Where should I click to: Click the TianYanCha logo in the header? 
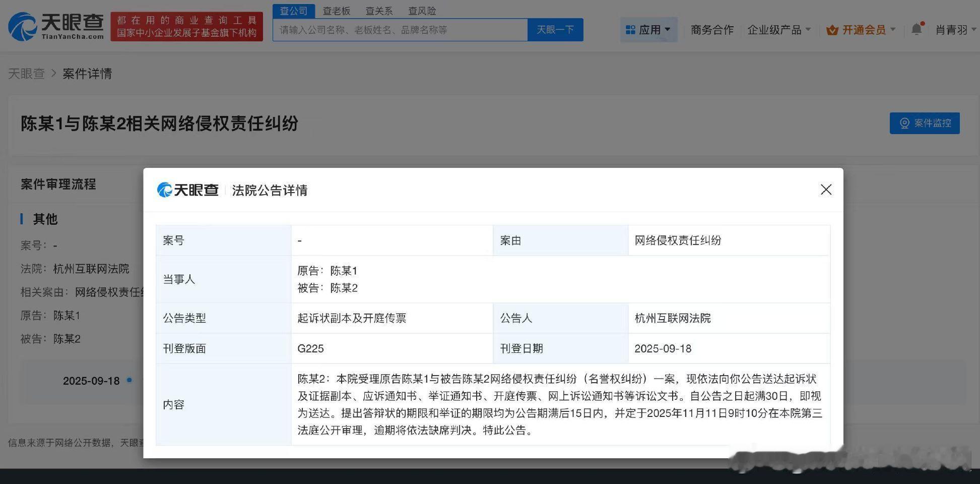coord(56,26)
